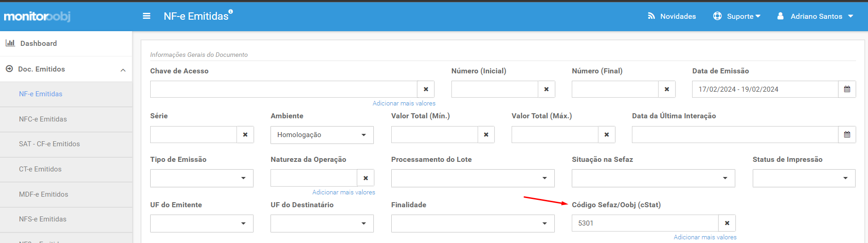Open the Novidades feed
The width and height of the screenshot is (868, 243).
tap(671, 16)
